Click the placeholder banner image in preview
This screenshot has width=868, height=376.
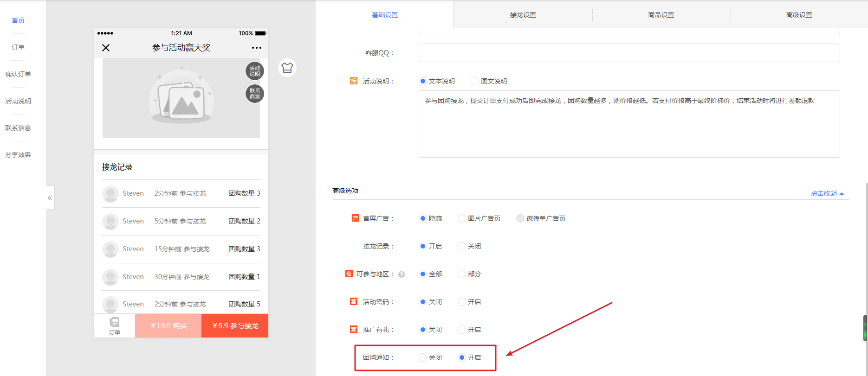(x=181, y=98)
